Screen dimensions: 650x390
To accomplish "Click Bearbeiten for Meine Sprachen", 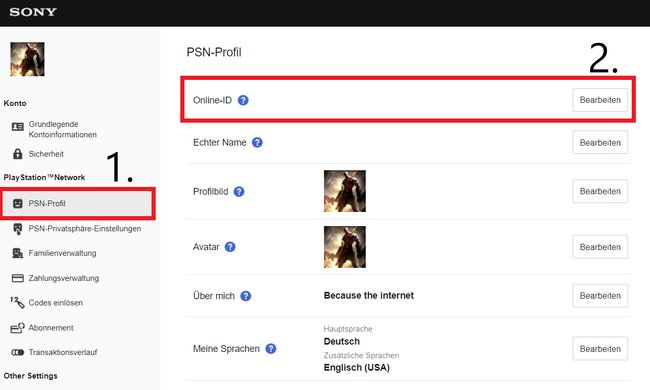I will click(x=600, y=349).
